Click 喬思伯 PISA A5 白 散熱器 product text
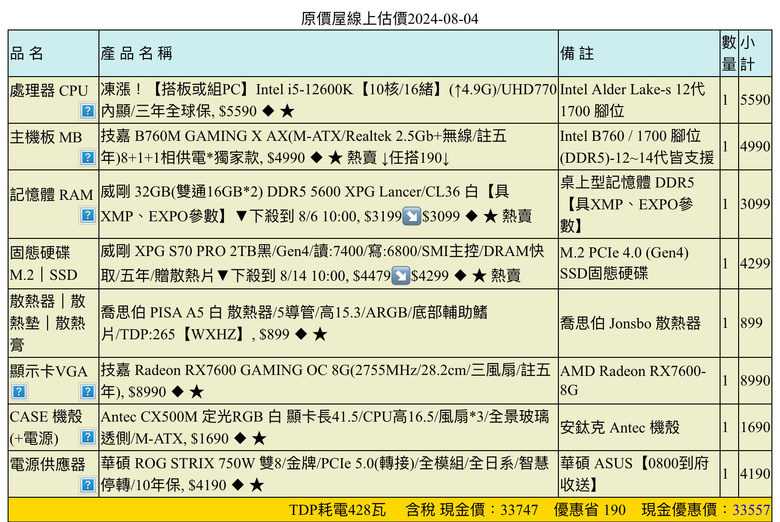The width and height of the screenshot is (780, 522). pos(294,323)
